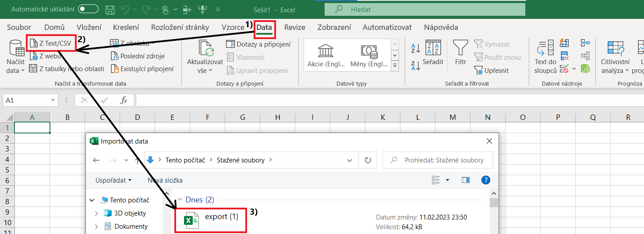The width and height of the screenshot is (644, 234).
Task: Click the Refresh button in the dialog
Action: pyautogui.click(x=368, y=160)
